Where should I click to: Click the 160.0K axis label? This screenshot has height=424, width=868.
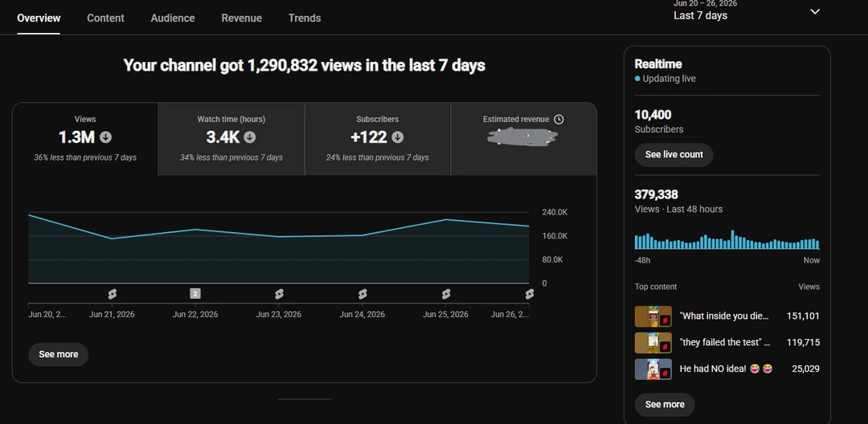[x=554, y=236]
